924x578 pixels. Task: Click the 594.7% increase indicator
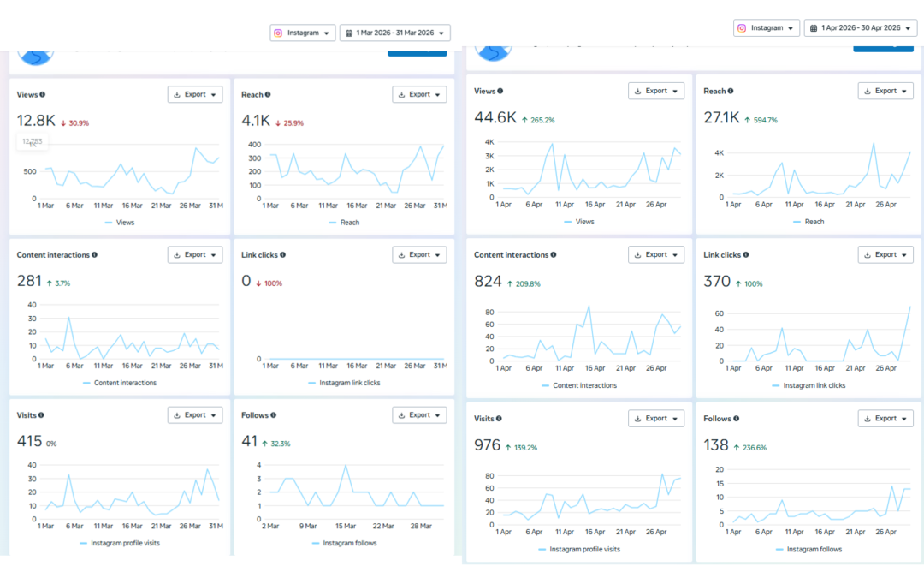click(761, 120)
